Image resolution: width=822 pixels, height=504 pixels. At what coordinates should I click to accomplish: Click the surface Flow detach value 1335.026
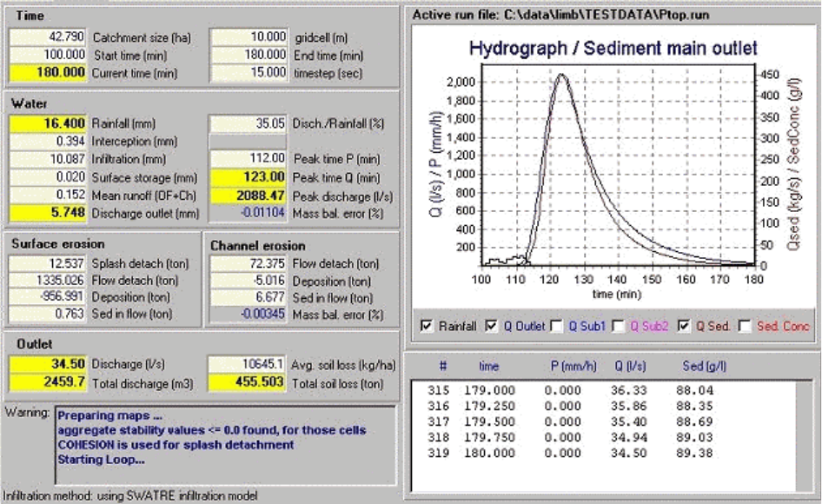(46, 281)
